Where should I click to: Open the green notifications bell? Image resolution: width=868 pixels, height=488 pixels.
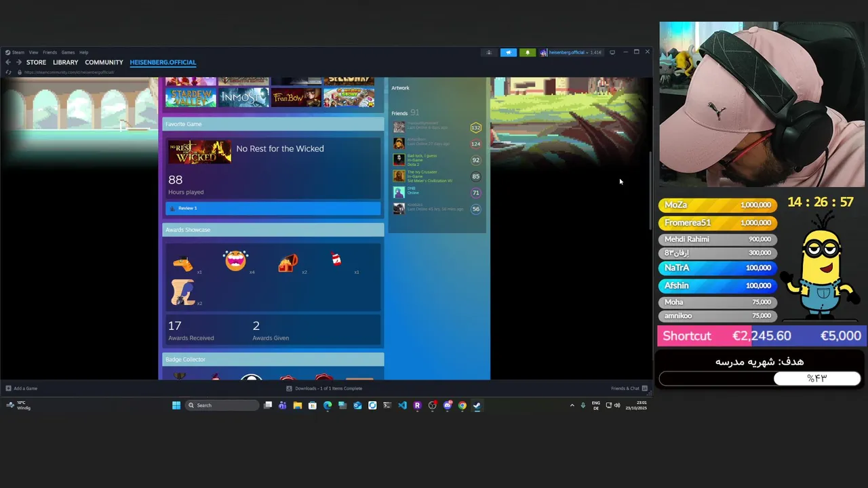tap(527, 52)
